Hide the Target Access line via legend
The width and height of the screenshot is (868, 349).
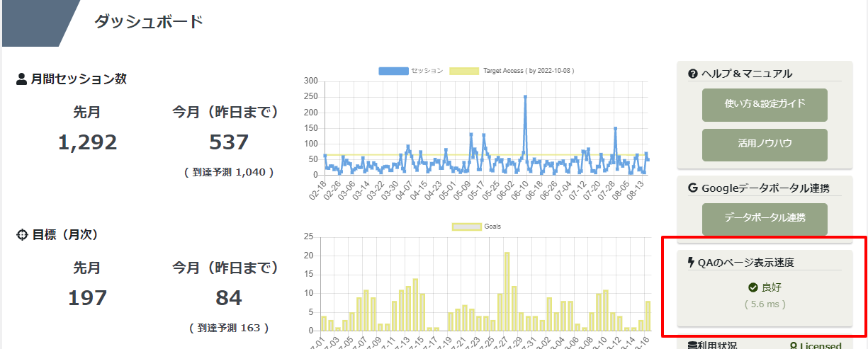(x=465, y=71)
